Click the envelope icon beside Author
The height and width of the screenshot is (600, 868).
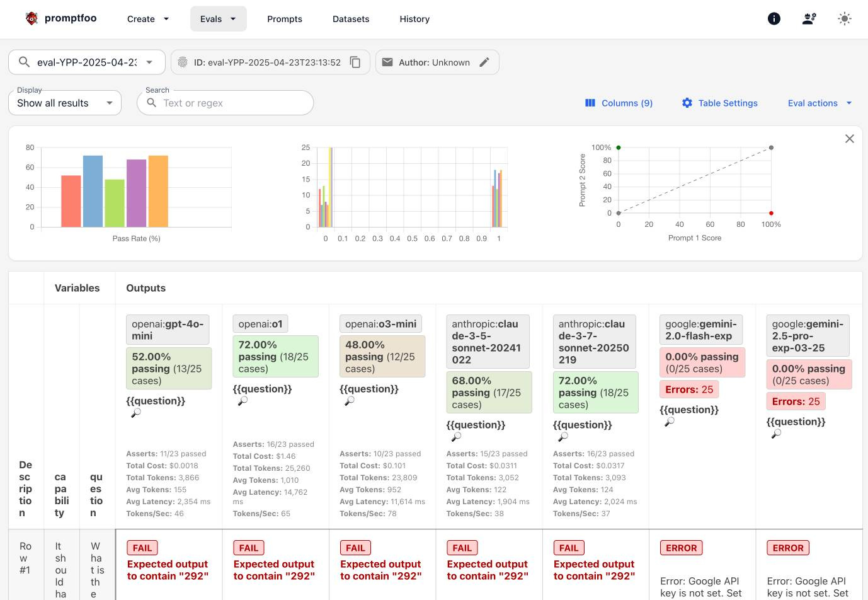pos(387,62)
